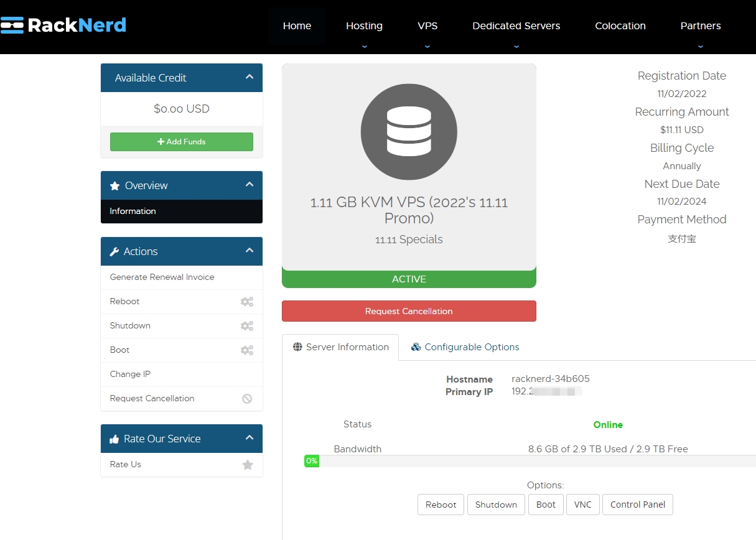Click the RackNerd logo
This screenshot has width=756, height=540.
pyautogui.click(x=63, y=26)
